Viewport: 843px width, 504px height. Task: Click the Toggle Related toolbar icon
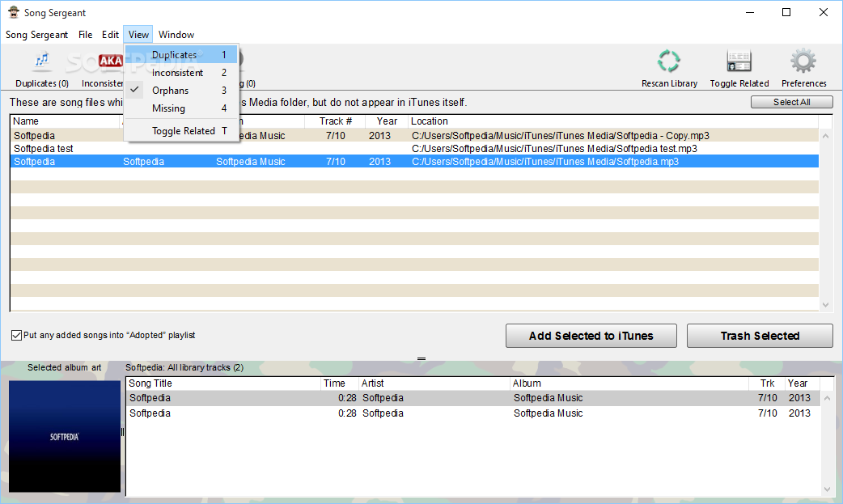click(739, 61)
